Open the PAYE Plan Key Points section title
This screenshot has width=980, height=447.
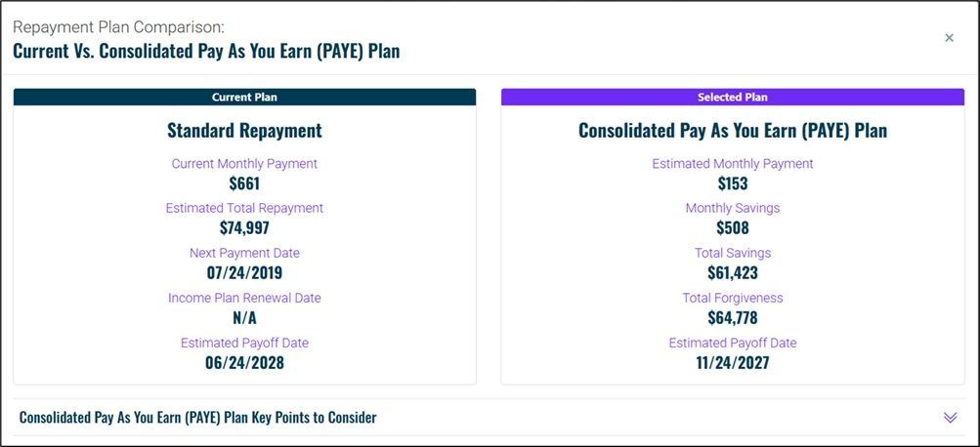197,417
